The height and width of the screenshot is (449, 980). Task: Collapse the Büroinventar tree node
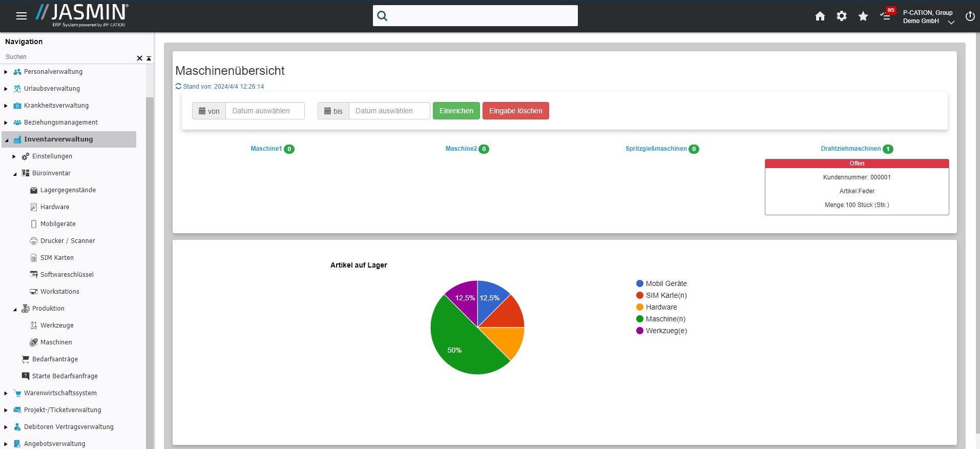(14, 174)
